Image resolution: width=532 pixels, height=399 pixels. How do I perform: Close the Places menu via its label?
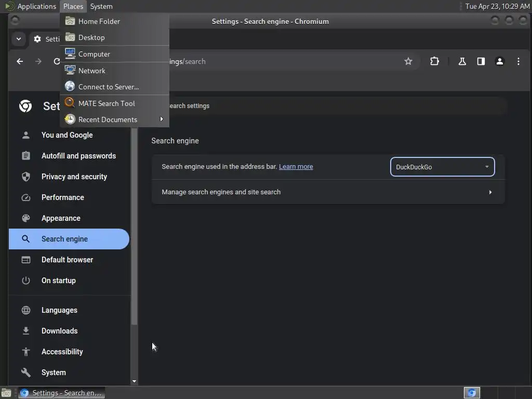click(73, 6)
